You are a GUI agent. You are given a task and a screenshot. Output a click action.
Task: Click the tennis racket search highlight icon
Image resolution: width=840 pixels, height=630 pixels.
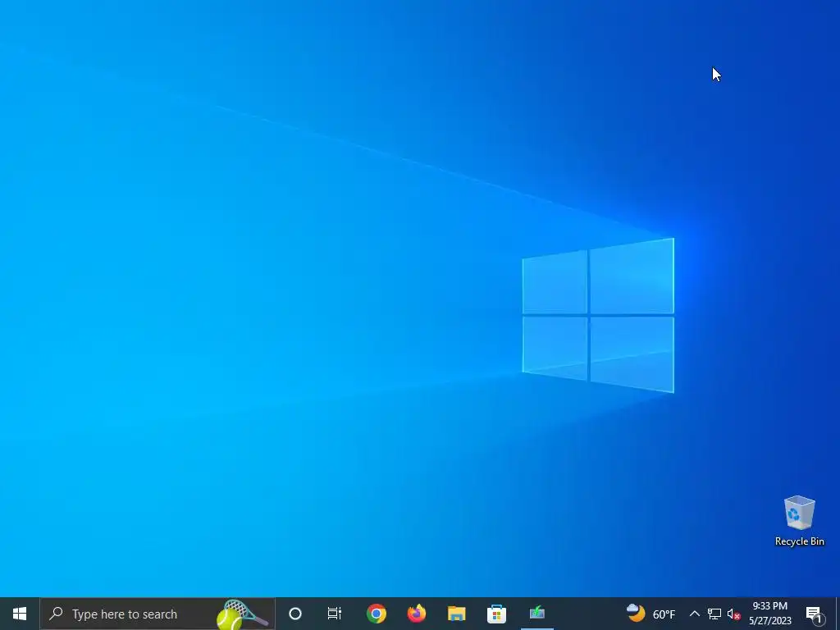point(242,614)
